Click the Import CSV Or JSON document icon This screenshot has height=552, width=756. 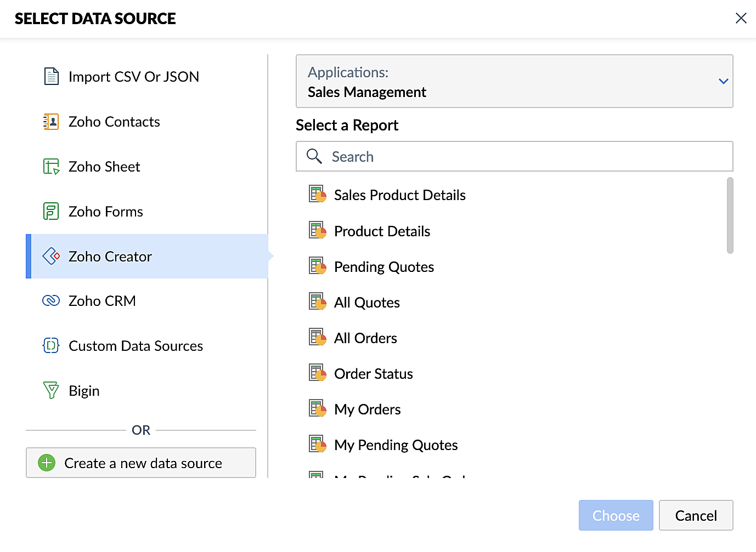click(x=52, y=76)
